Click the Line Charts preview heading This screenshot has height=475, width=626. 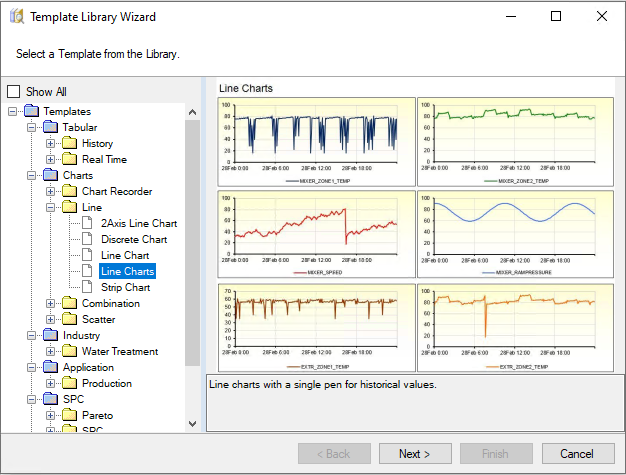pos(246,88)
